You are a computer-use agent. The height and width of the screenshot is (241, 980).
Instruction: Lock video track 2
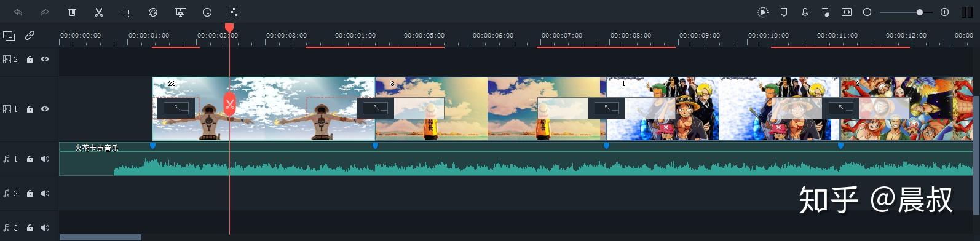(30, 60)
